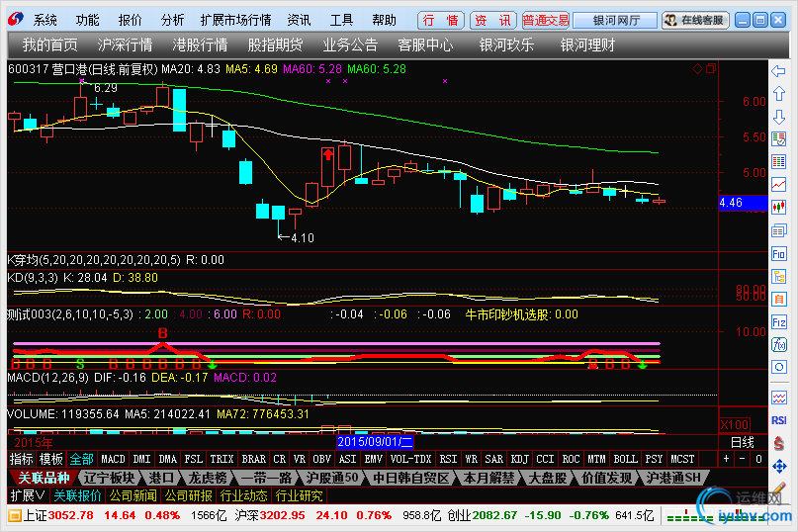Screen dimensions: 798x532
Task: Open the f(x) formula manager icon
Action: [778, 345]
